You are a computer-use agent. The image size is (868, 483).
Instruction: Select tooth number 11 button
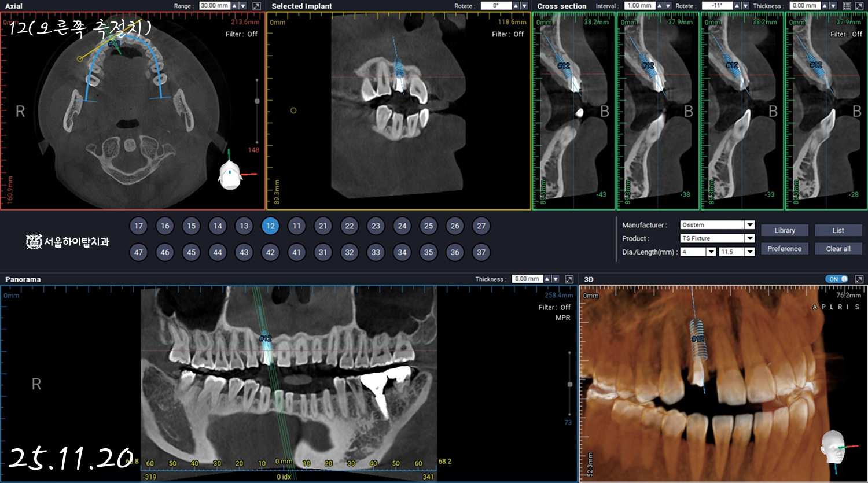coord(297,226)
